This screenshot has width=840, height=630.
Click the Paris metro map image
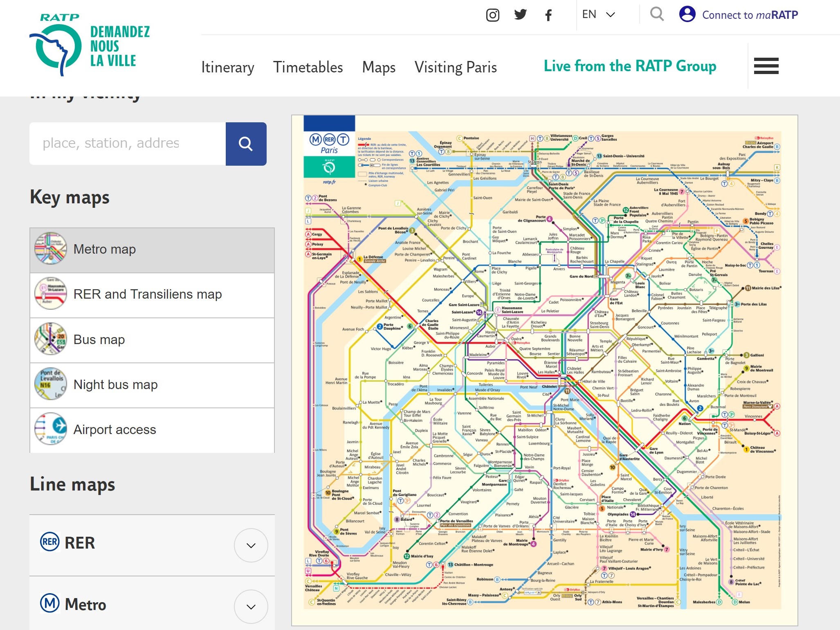pyautogui.click(x=544, y=370)
